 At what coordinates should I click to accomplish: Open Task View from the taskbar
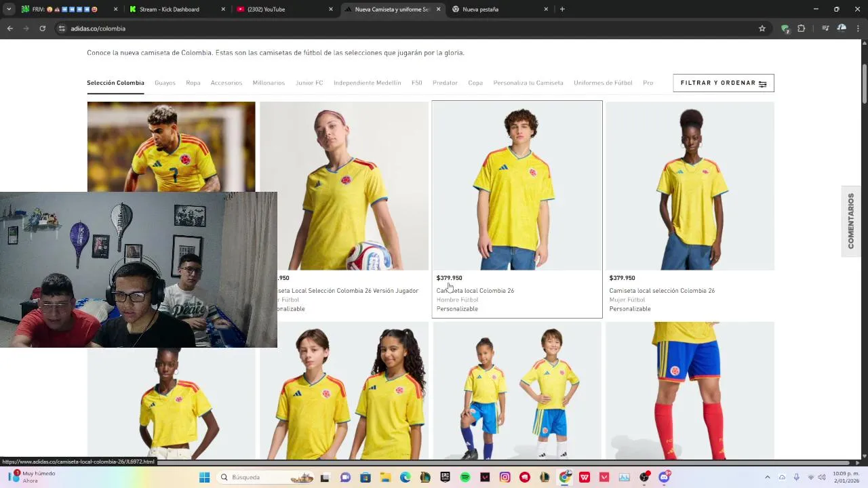point(325,477)
